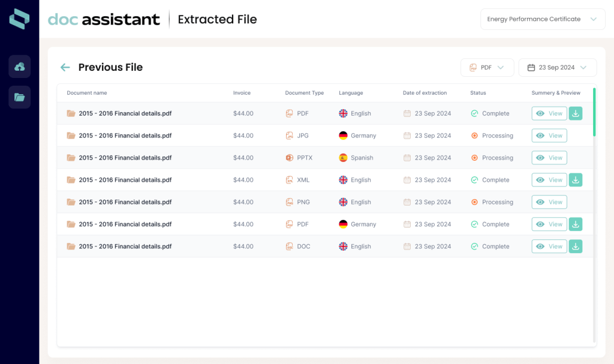Expand the Energy Performance Certificate dropdown
Viewport: 614px width, 364px height.
[542, 19]
